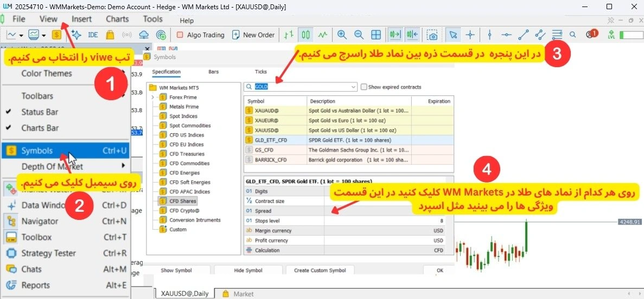
Task: Toggle chart shift icon
Action: pyautogui.click(x=412, y=35)
